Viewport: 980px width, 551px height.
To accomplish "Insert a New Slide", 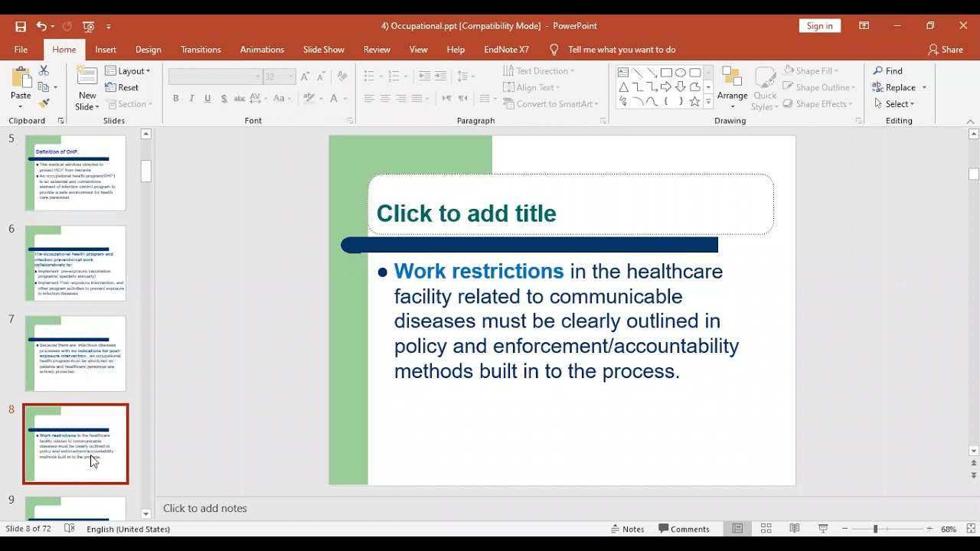I will [87, 89].
